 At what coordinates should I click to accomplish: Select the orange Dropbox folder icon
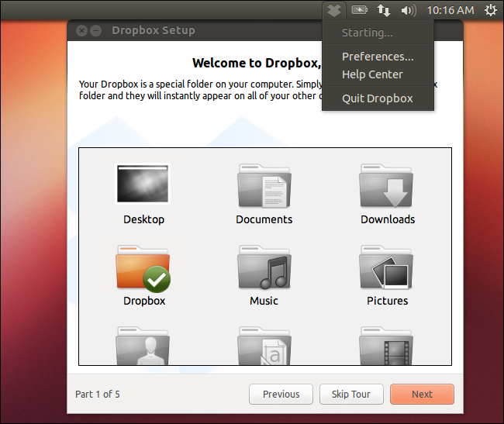pyautogui.click(x=143, y=268)
